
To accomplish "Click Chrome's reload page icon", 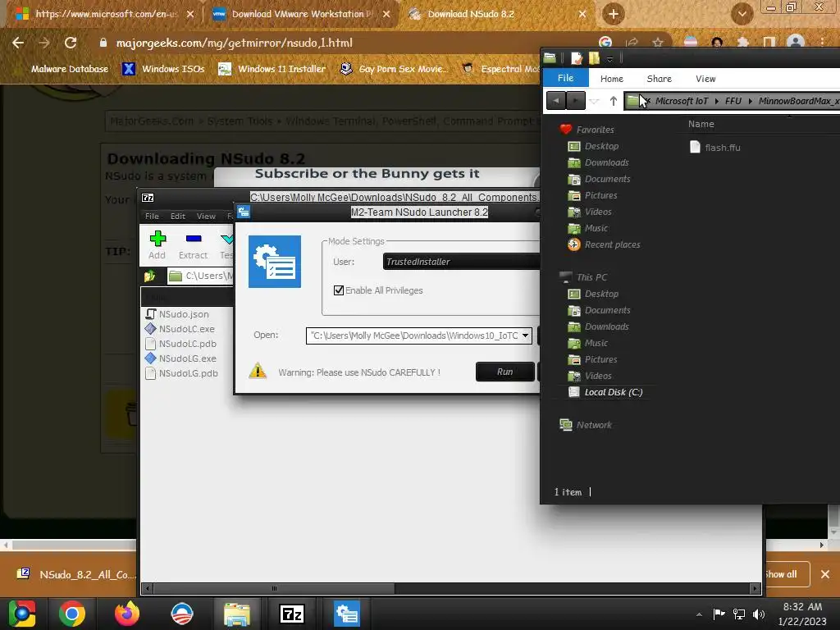I will 71,43.
